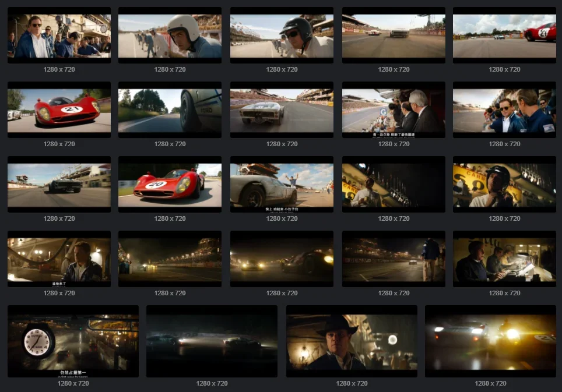Select thumbnail of men at desk with lamp

click(x=504, y=259)
